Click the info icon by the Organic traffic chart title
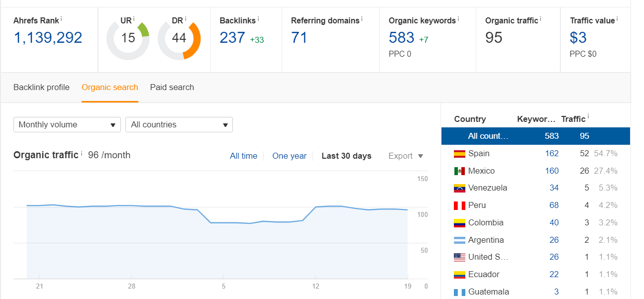This screenshot has height=299, width=644. point(82,153)
